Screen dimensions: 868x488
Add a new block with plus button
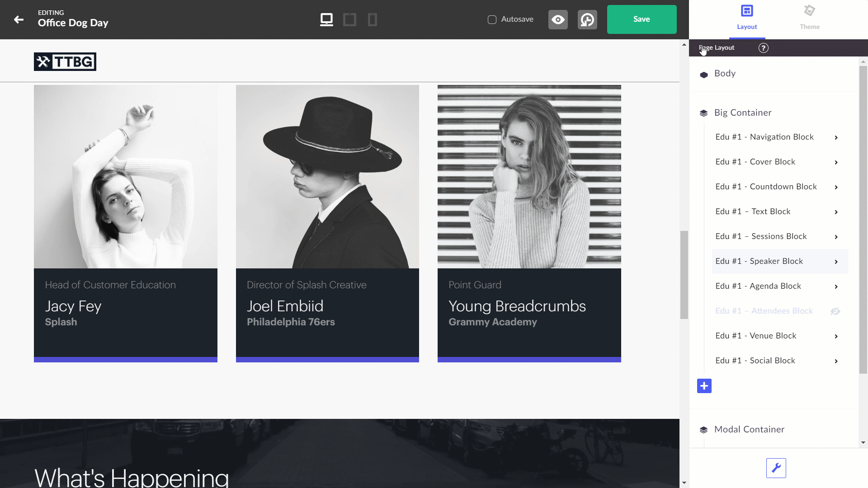click(x=704, y=386)
